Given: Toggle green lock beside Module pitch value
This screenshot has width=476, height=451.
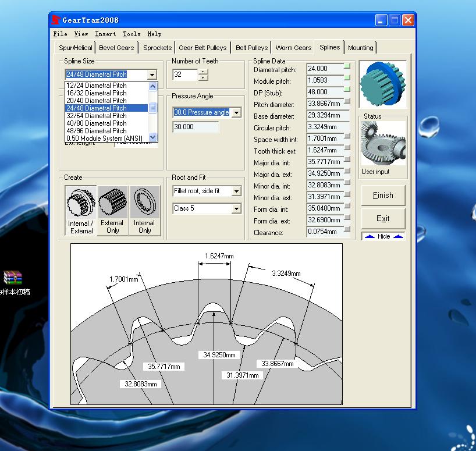Looking at the screenshot, I should click(x=347, y=78).
